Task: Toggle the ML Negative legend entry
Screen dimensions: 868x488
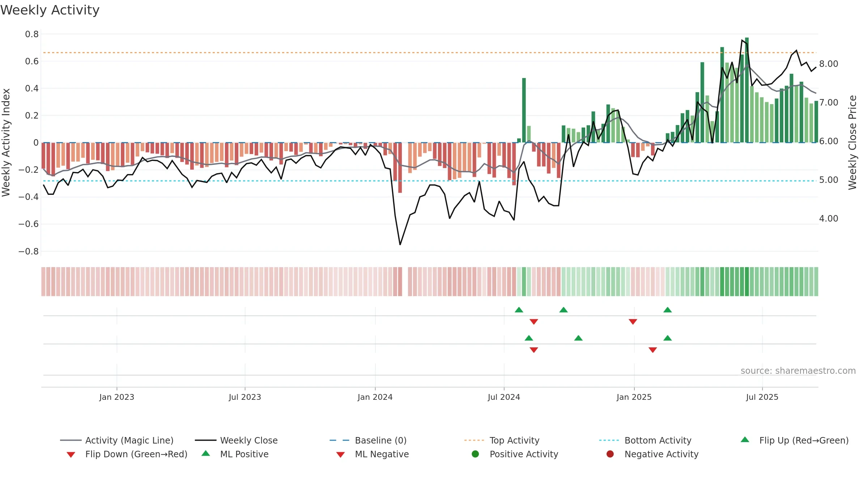Action: (x=373, y=454)
